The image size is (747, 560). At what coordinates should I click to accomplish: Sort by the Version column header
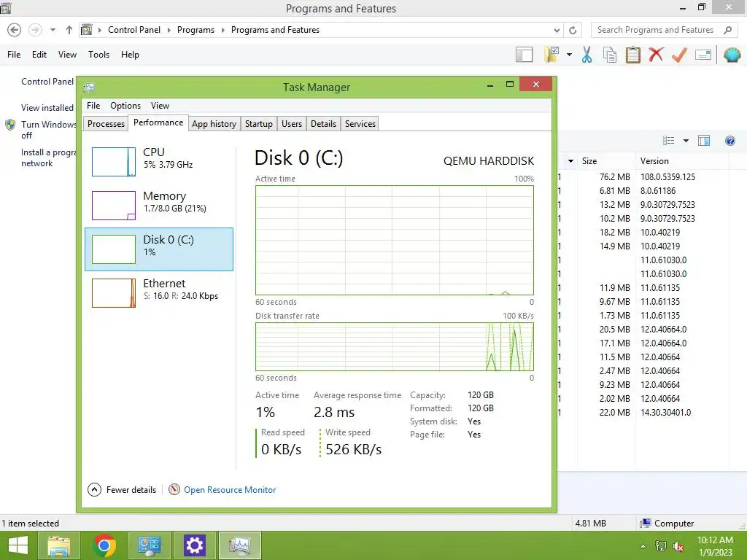coord(681,161)
